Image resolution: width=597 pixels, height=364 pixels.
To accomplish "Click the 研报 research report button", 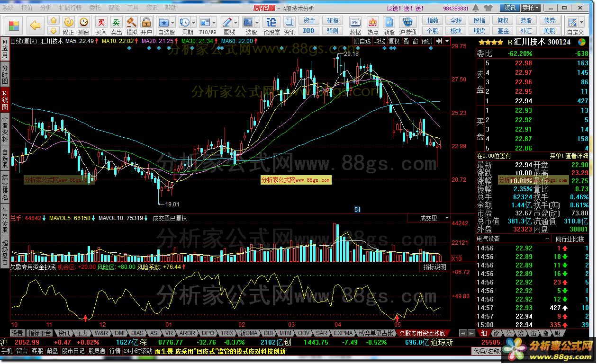I will (x=333, y=21).
